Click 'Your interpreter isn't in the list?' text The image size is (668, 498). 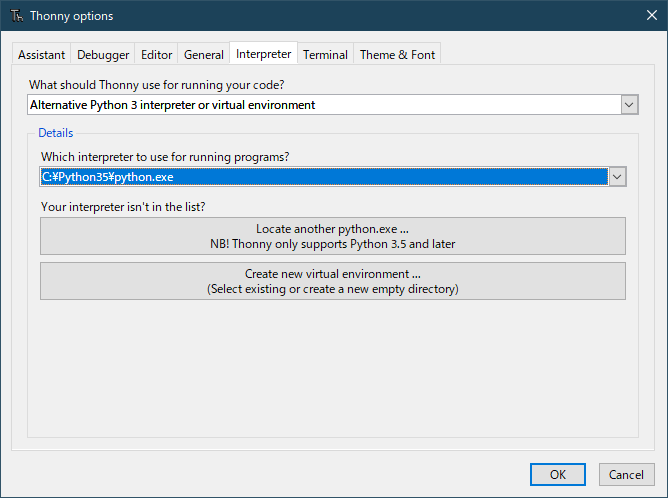[x=123, y=207]
